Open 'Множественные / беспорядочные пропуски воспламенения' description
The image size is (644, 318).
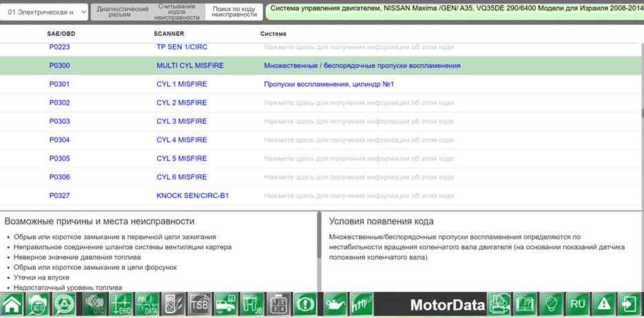click(362, 65)
